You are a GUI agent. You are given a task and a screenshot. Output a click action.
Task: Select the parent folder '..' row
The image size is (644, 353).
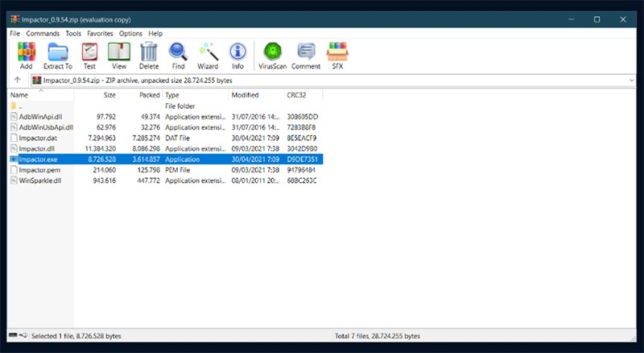click(x=166, y=106)
